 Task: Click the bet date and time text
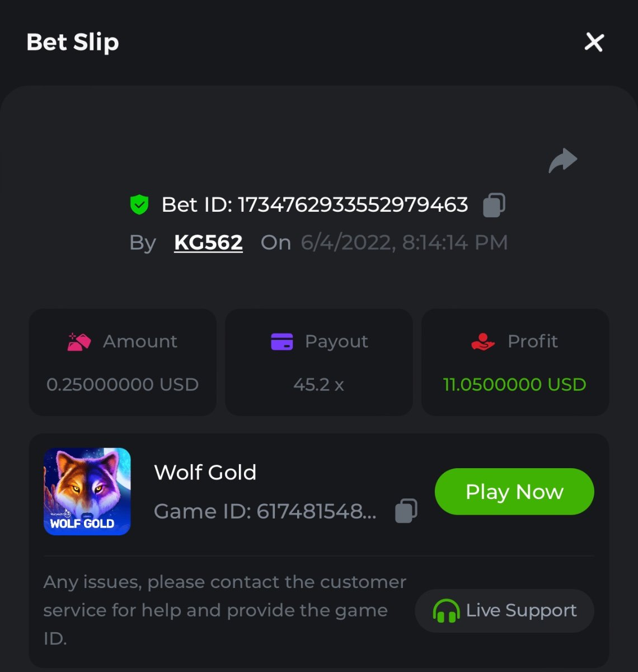pyautogui.click(x=404, y=242)
